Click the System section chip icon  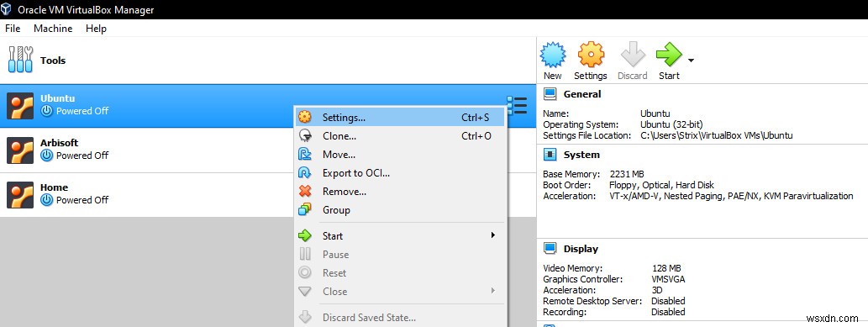click(x=550, y=155)
